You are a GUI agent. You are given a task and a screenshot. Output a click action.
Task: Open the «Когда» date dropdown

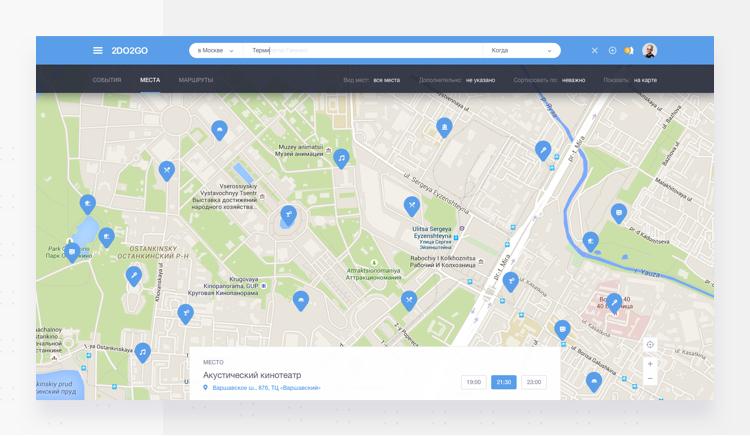(521, 50)
